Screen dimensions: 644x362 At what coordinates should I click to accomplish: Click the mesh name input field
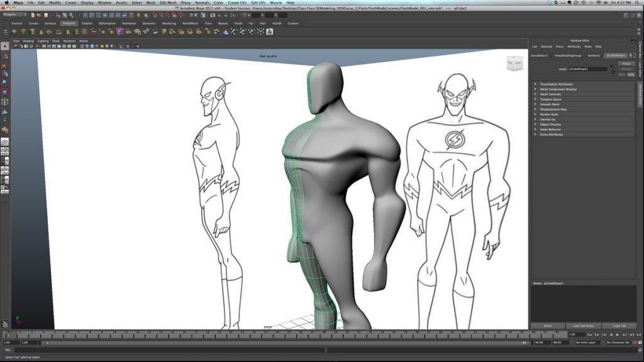[588, 69]
